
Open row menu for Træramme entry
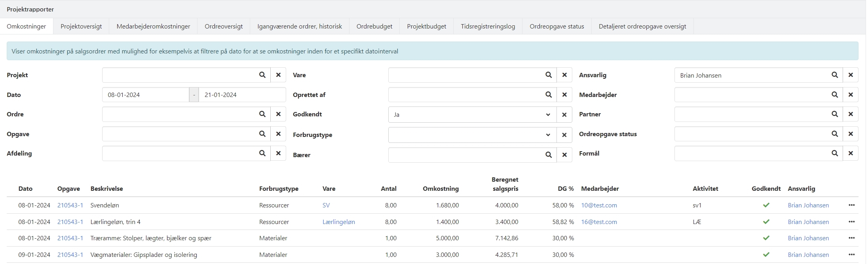[852, 238]
